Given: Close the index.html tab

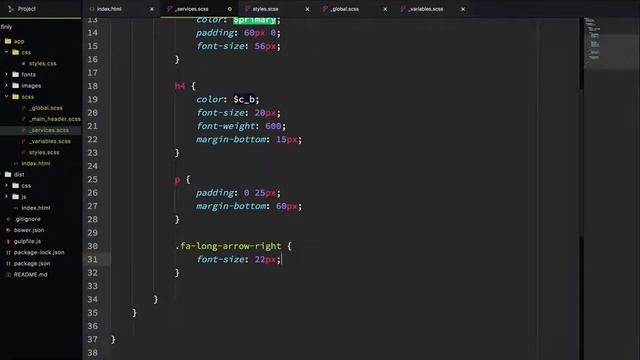Looking at the screenshot, I should pyautogui.click(x=152, y=9).
